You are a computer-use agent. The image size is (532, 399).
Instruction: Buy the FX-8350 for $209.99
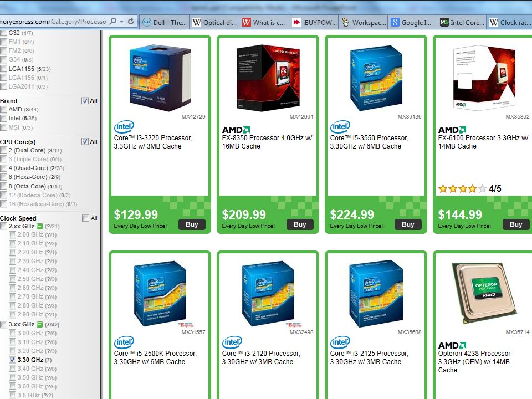tap(300, 224)
